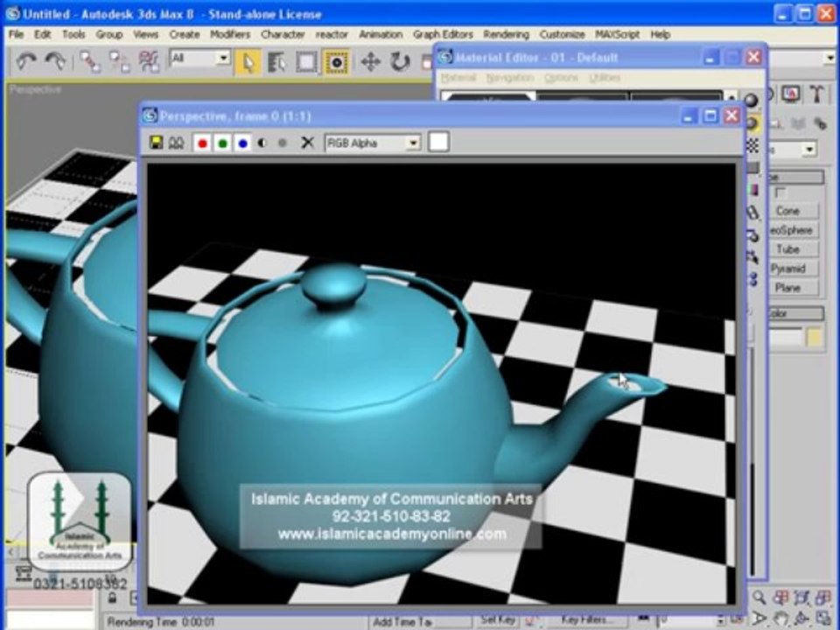Activate the Select and Rotate tool
This screenshot has width=840, height=630.
click(400, 62)
